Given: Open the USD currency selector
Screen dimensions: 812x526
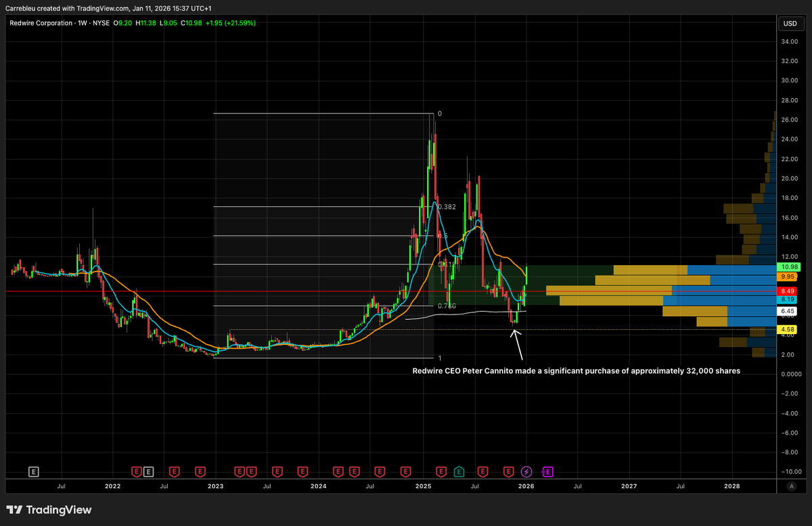Looking at the screenshot, I should (790, 24).
